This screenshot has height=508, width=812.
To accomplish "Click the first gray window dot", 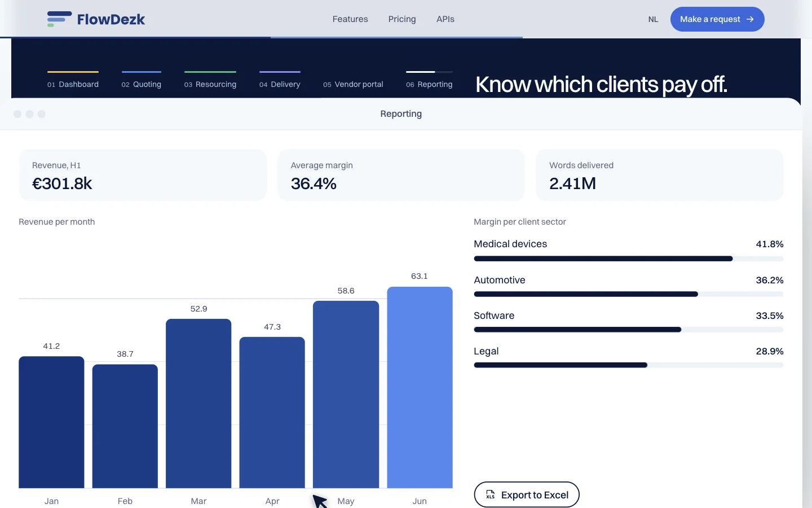I will (x=17, y=114).
